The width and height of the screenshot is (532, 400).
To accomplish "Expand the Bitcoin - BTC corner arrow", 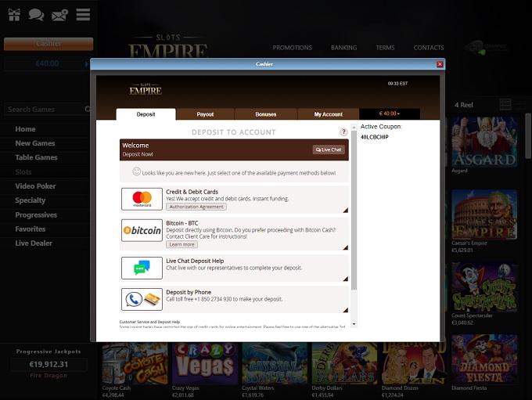I will pyautogui.click(x=345, y=247).
